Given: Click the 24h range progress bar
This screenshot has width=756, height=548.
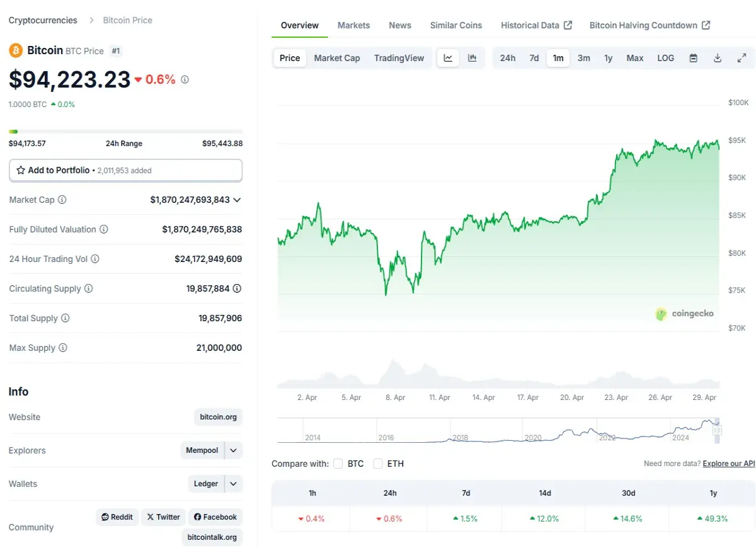Looking at the screenshot, I should [125, 132].
